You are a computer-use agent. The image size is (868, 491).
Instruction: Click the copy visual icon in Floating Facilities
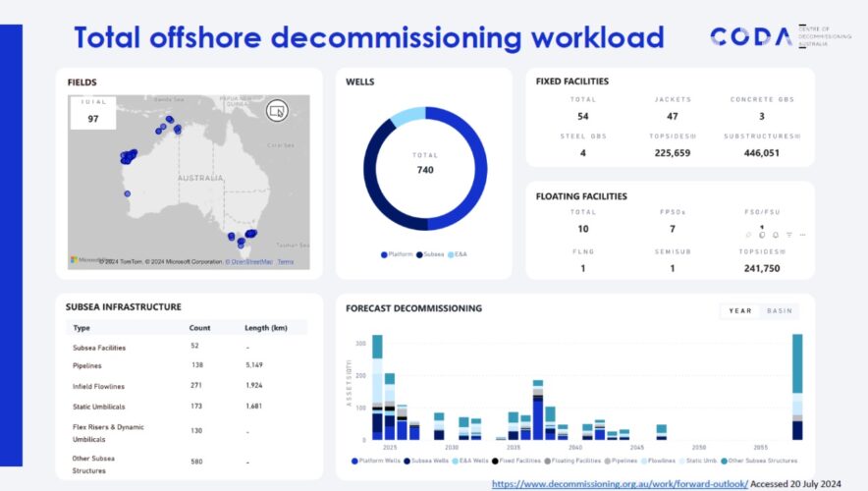[761, 235]
